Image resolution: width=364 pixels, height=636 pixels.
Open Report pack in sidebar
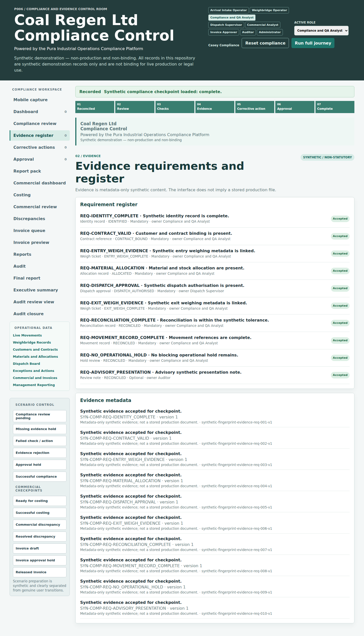tap(40, 171)
